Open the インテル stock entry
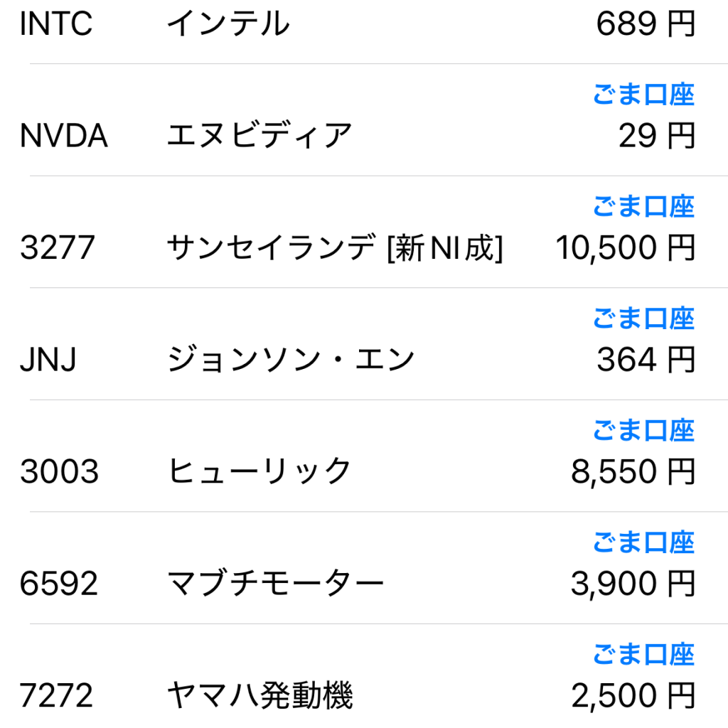This screenshot has width=728, height=728. 228,24
